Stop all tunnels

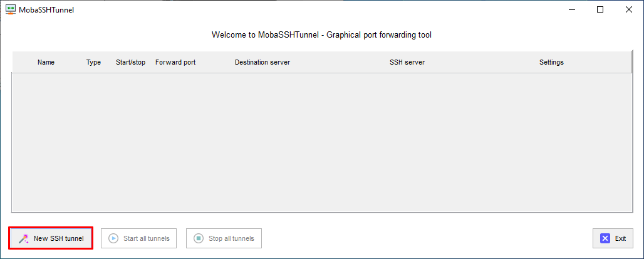click(x=224, y=238)
